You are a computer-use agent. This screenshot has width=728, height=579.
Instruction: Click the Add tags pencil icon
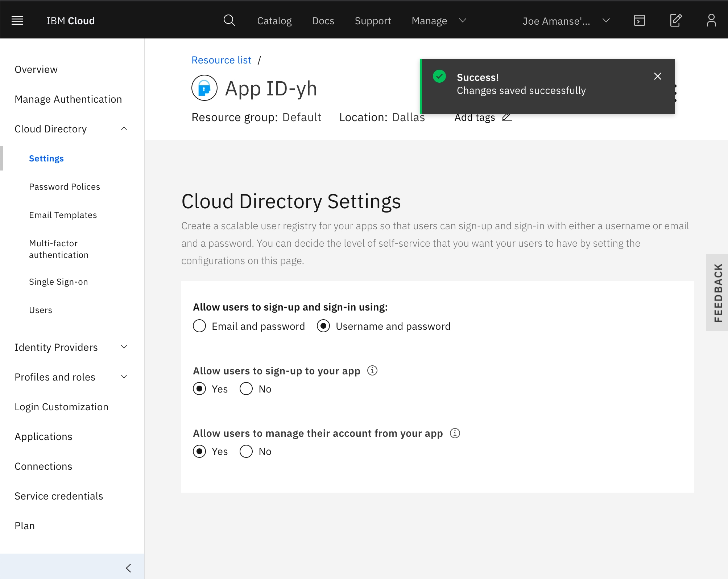click(x=506, y=117)
